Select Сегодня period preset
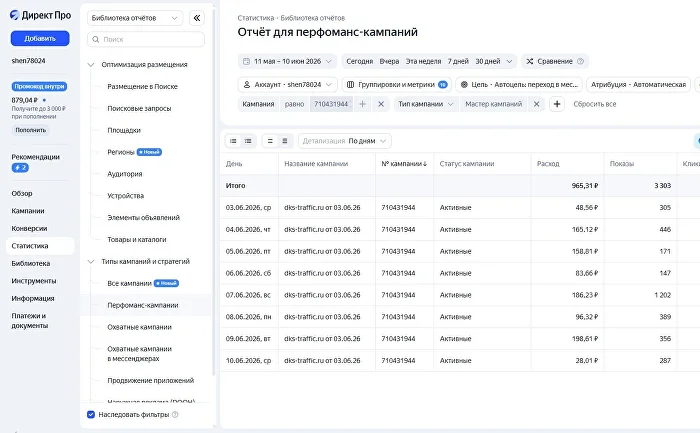 360,61
